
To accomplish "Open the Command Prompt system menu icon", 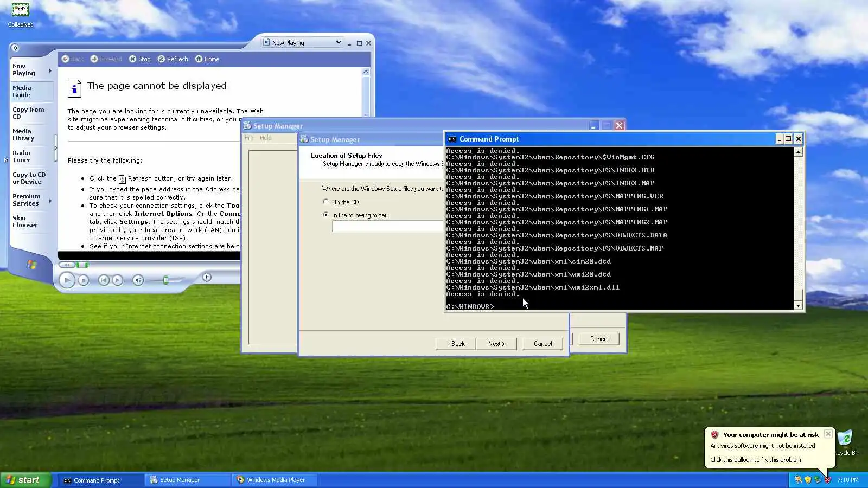I will (x=452, y=139).
